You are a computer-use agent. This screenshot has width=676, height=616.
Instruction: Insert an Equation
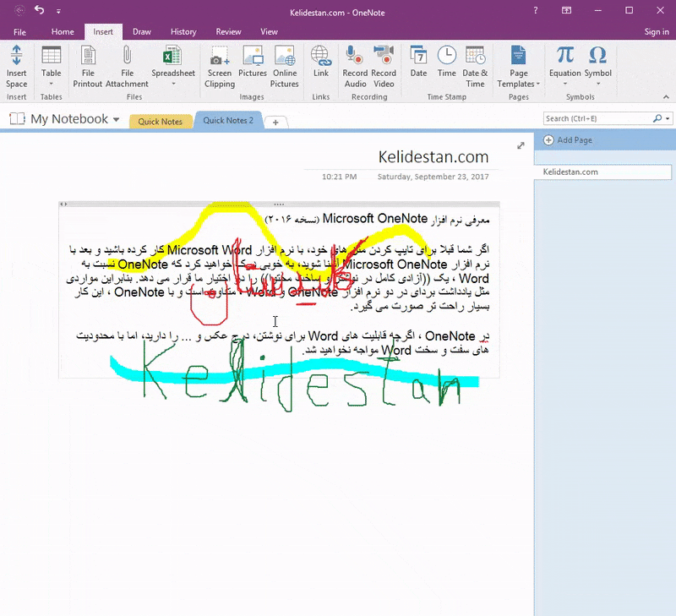click(x=564, y=67)
